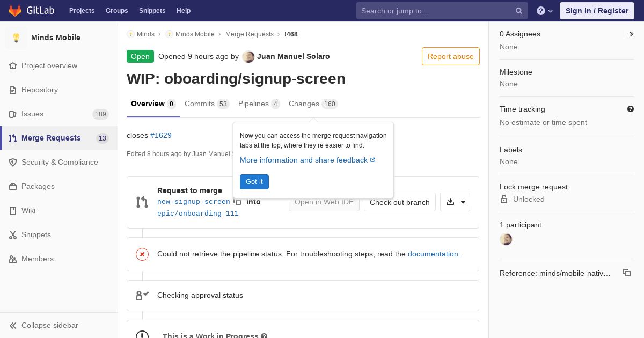This screenshot has height=338, width=644.
Task: Open the Groups menu in navbar
Action: (117, 11)
